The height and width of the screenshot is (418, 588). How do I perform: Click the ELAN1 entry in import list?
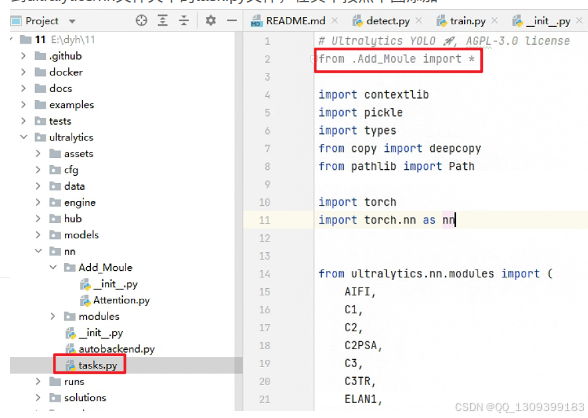coord(363,399)
